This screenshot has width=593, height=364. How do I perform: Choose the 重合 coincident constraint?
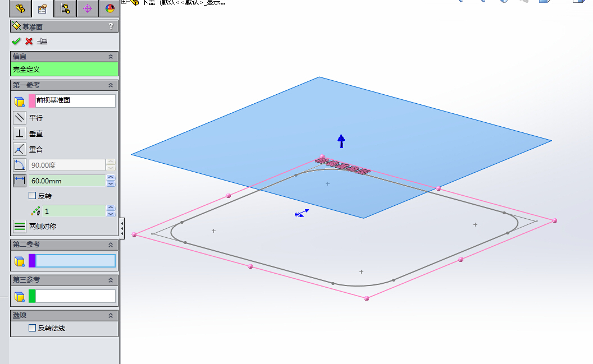[19, 150]
